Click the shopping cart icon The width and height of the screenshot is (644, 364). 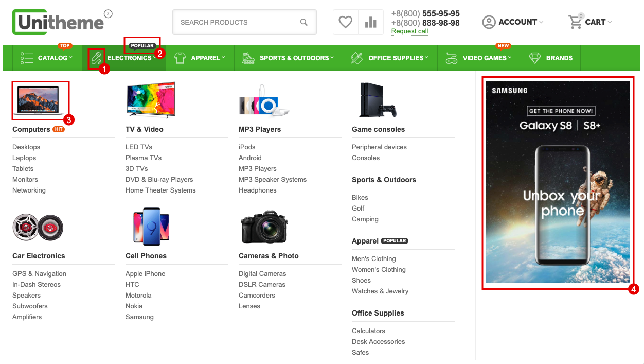(575, 22)
